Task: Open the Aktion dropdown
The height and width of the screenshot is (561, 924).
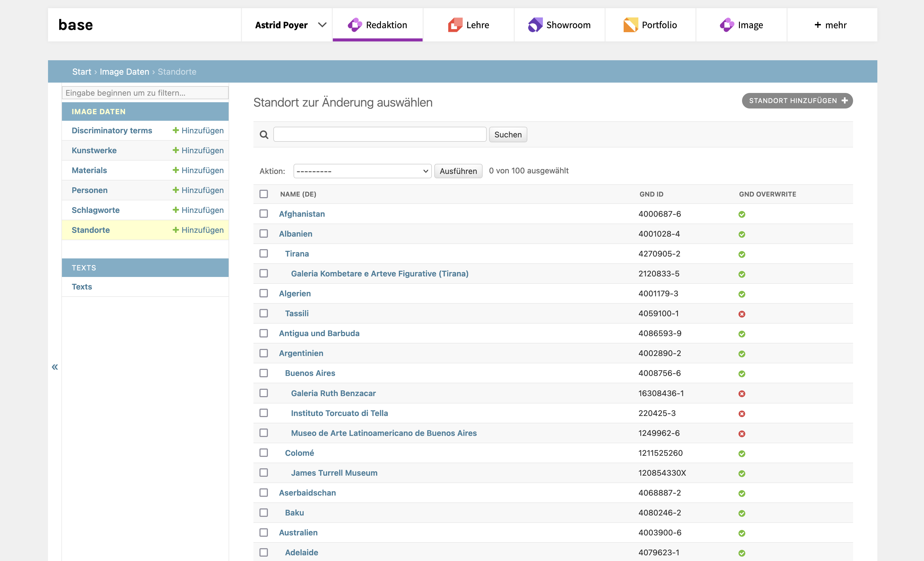Action: click(x=362, y=171)
